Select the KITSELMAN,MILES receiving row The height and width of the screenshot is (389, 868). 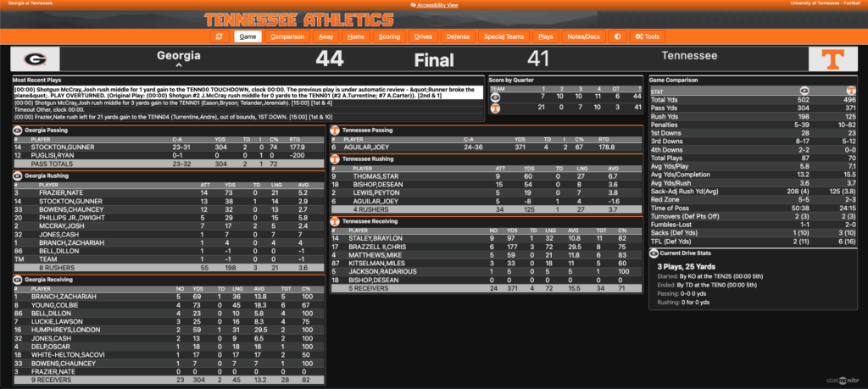point(487,264)
